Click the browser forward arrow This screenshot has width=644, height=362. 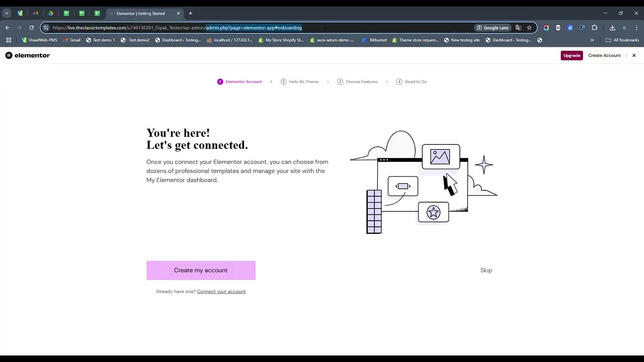tap(20, 28)
